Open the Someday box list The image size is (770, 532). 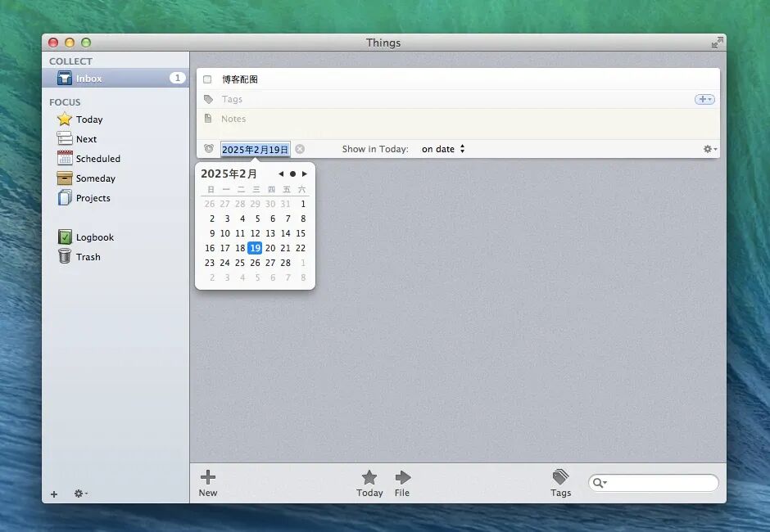click(87, 178)
